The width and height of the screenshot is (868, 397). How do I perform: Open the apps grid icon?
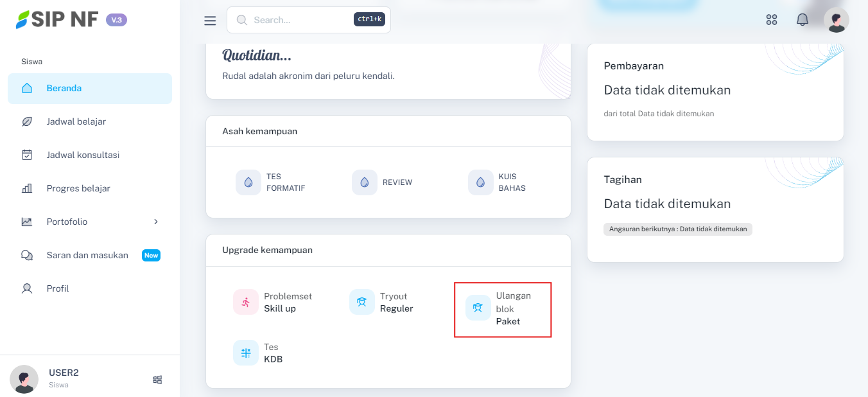[x=772, y=20]
